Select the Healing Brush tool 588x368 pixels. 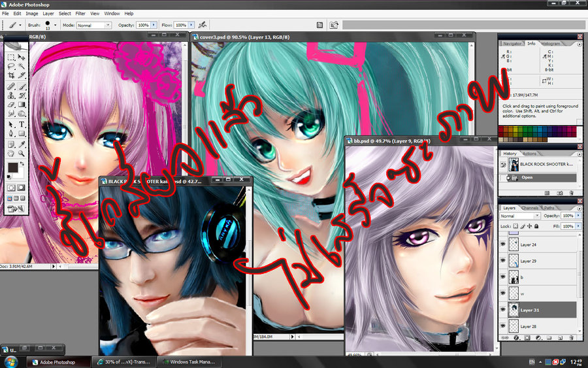tap(11, 87)
